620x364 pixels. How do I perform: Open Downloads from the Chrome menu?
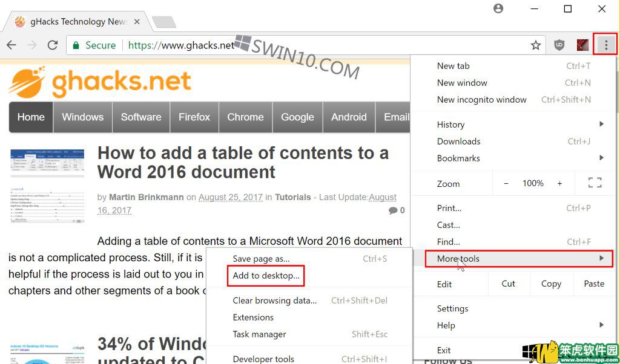[x=513, y=141]
